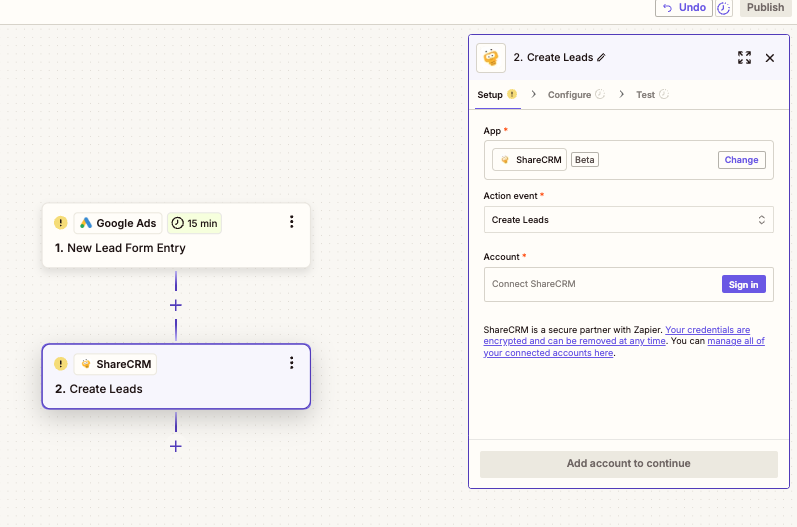Click ShareCRM step warning icon
Viewport: 797px width, 527px height.
[60, 364]
